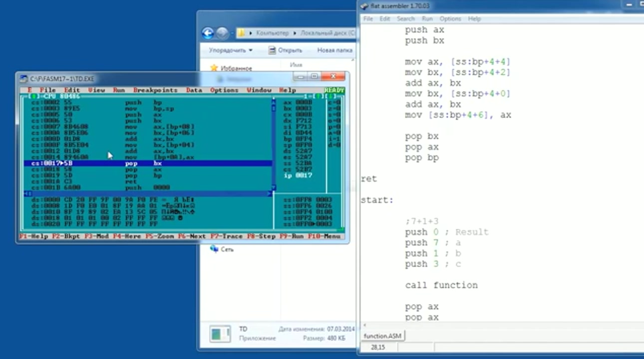This screenshot has width=644, height=359.
Task: Click F8-Step in debugger status bar
Action: [x=261, y=236]
